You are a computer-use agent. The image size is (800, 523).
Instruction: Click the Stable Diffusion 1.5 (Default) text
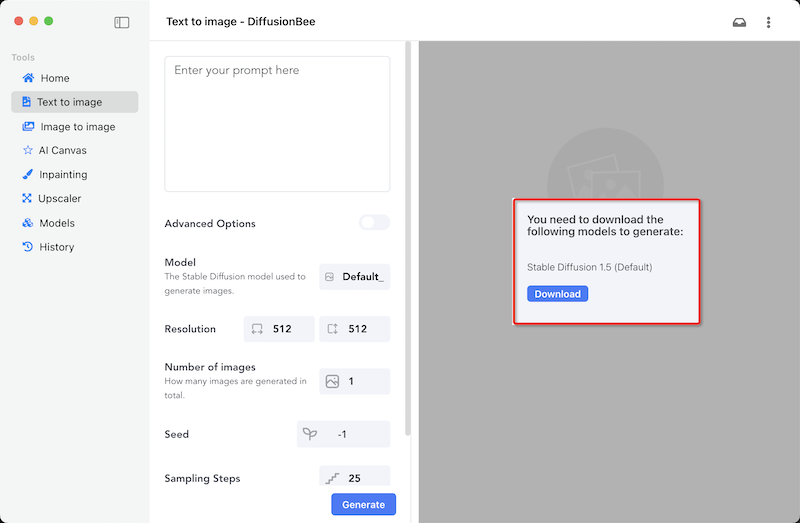(589, 267)
